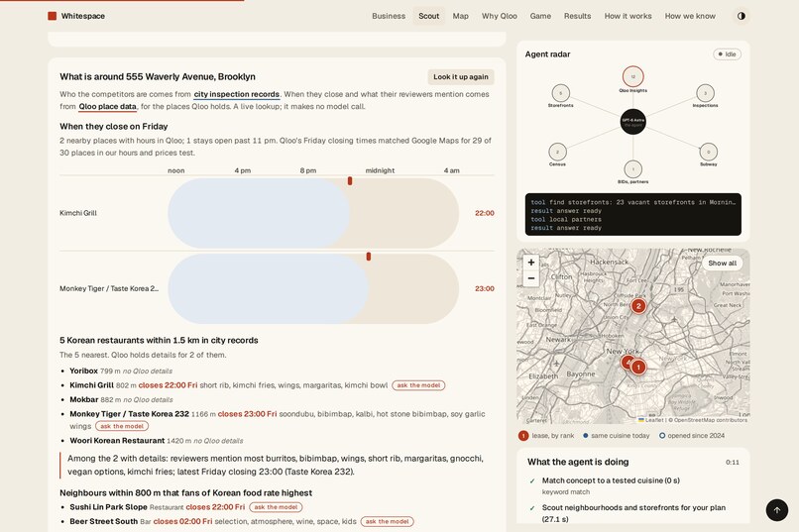Image resolution: width=799 pixels, height=532 pixels.
Task: Click the agent tool log console
Action: click(632, 214)
